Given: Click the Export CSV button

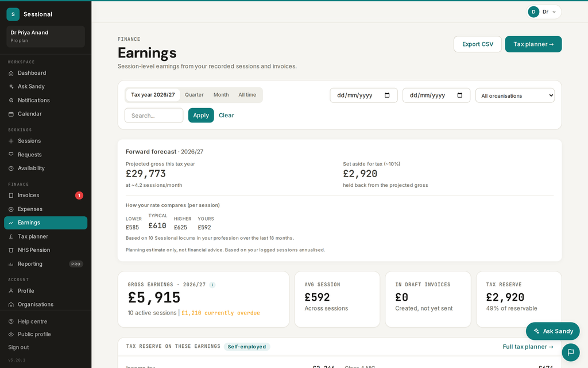Looking at the screenshot, I should point(477,44).
